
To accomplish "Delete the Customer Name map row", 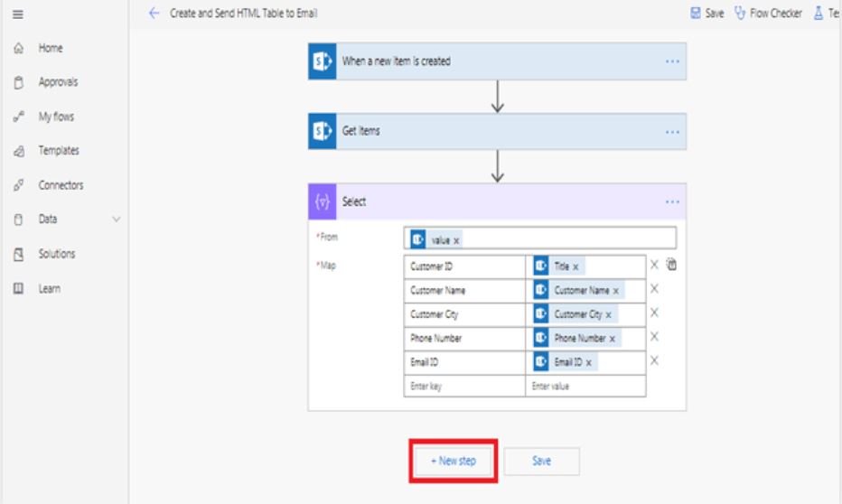I will pyautogui.click(x=654, y=289).
